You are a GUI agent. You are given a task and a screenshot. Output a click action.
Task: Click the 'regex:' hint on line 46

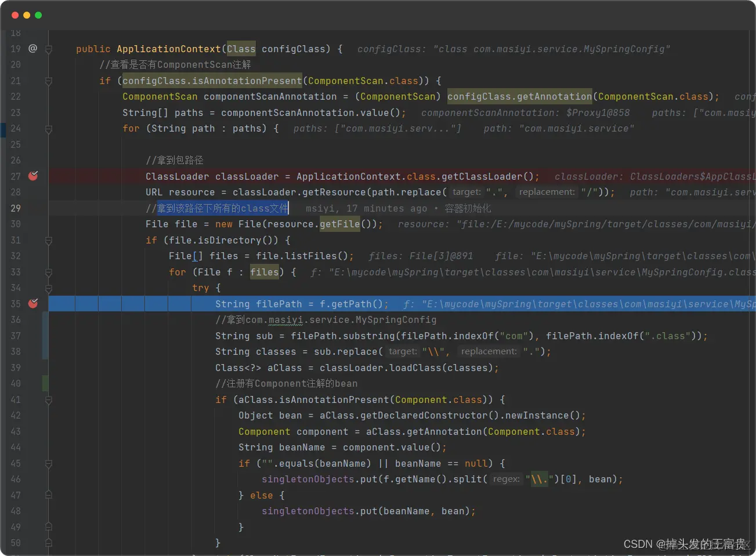pyautogui.click(x=507, y=479)
